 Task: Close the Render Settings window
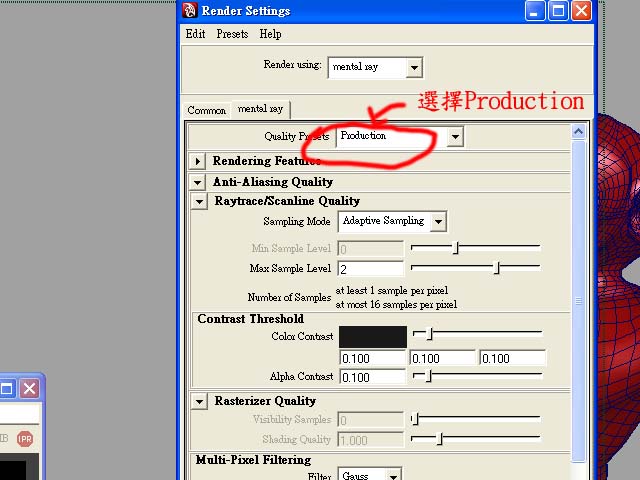click(x=581, y=11)
